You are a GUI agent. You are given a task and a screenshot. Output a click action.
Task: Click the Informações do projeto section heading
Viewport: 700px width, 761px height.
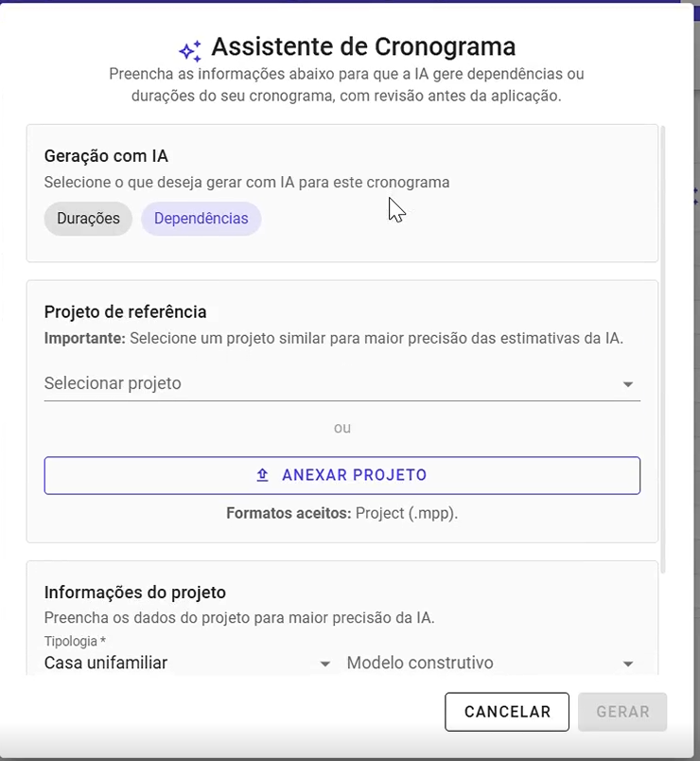[x=135, y=593]
